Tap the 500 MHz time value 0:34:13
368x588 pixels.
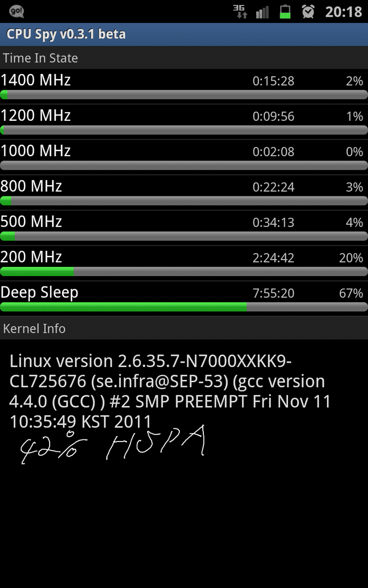point(273,222)
